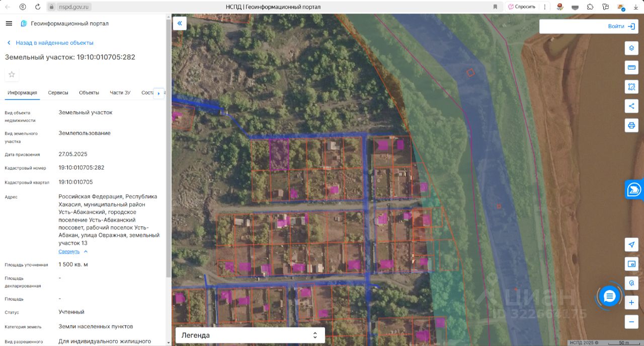Click the Геоинформационный портал logo
644x346 pixels.
(x=64, y=24)
